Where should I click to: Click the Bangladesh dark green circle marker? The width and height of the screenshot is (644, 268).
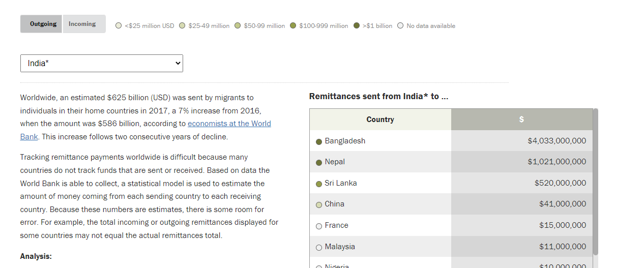tap(319, 141)
